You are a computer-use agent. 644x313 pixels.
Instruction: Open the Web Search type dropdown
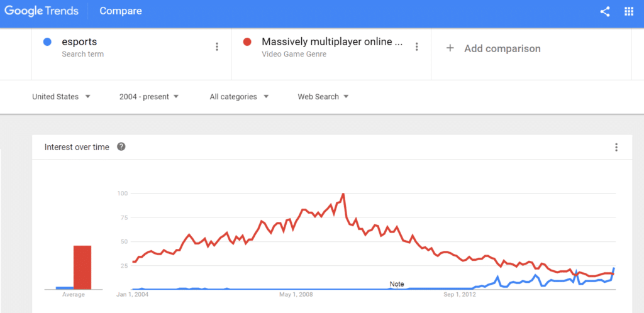[323, 97]
